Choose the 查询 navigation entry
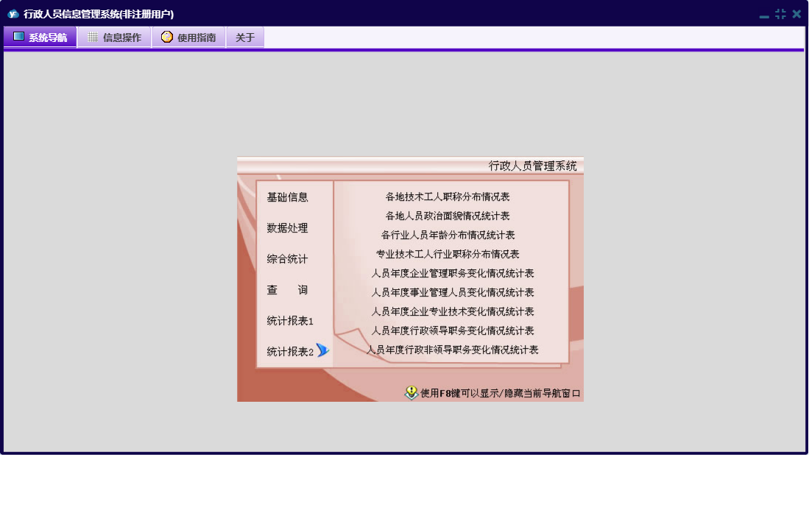 [x=287, y=290]
